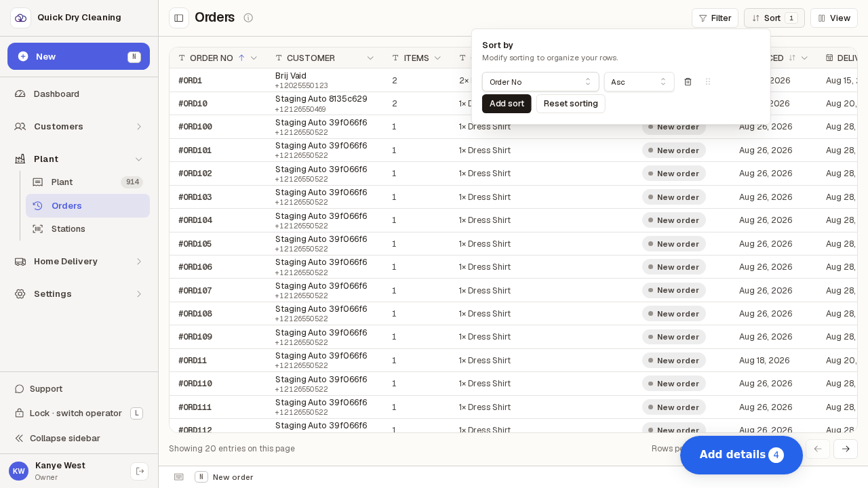Expand the Settings section
Screen dimensions: 868x488
click(79, 293)
